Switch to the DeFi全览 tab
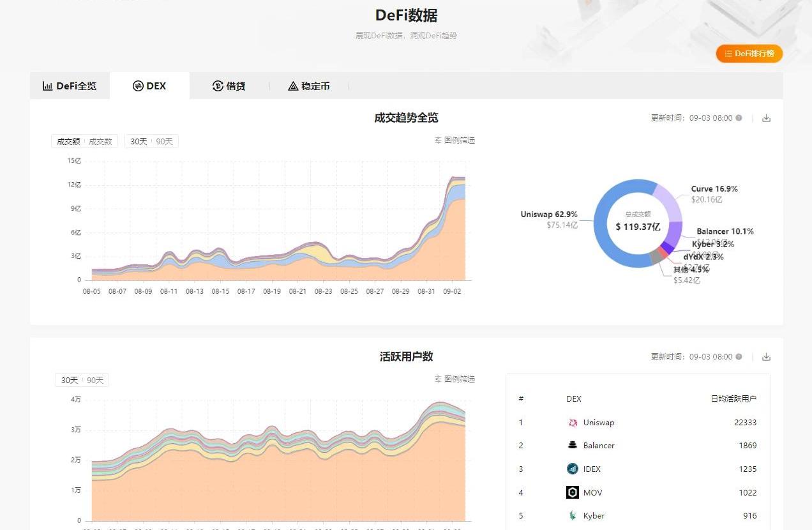812x530 pixels. tap(70, 86)
